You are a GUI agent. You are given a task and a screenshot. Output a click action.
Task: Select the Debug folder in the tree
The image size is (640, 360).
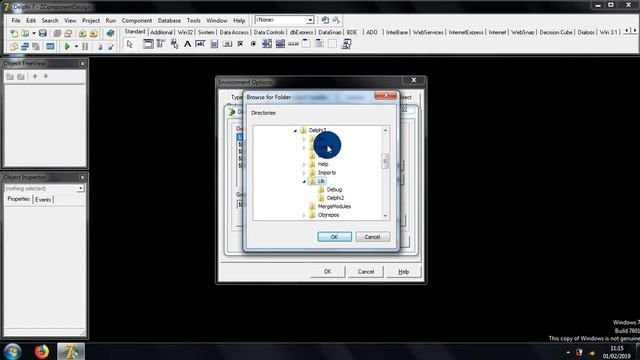tap(334, 190)
